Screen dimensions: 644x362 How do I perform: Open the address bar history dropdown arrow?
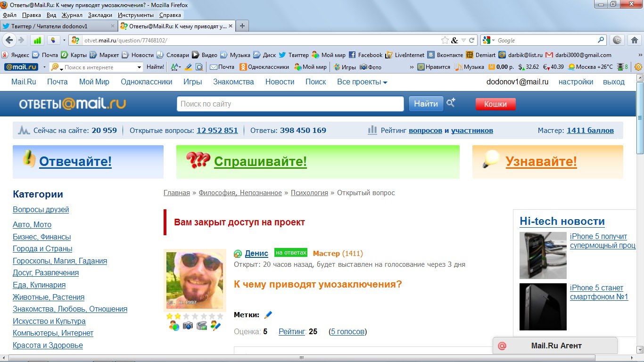tap(463, 41)
